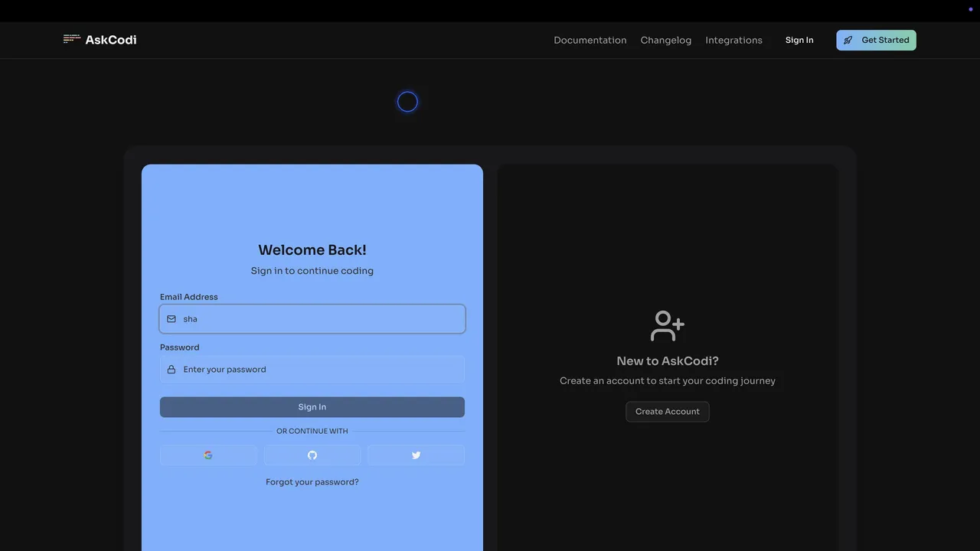Click the envelope icon in email field
The height and width of the screenshot is (551, 980).
point(171,319)
